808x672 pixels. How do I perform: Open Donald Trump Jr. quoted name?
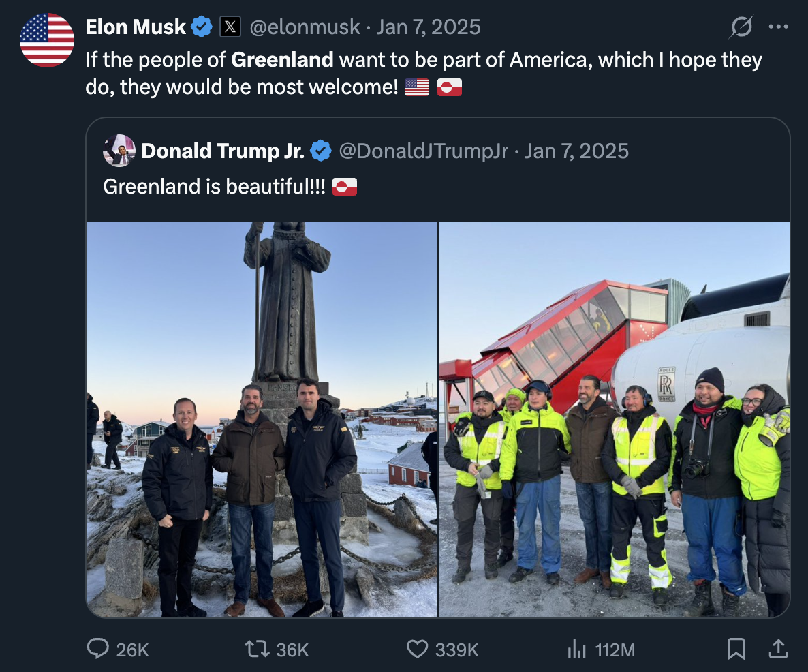click(x=222, y=151)
